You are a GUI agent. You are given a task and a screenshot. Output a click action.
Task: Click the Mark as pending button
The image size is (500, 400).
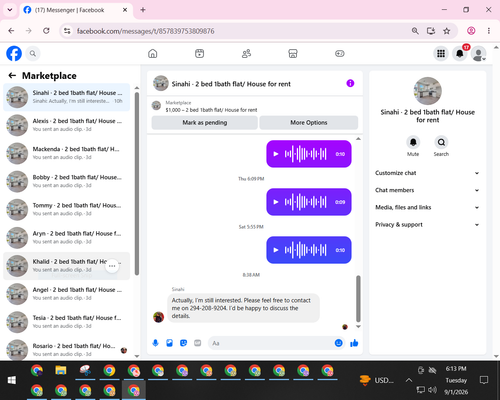point(205,122)
